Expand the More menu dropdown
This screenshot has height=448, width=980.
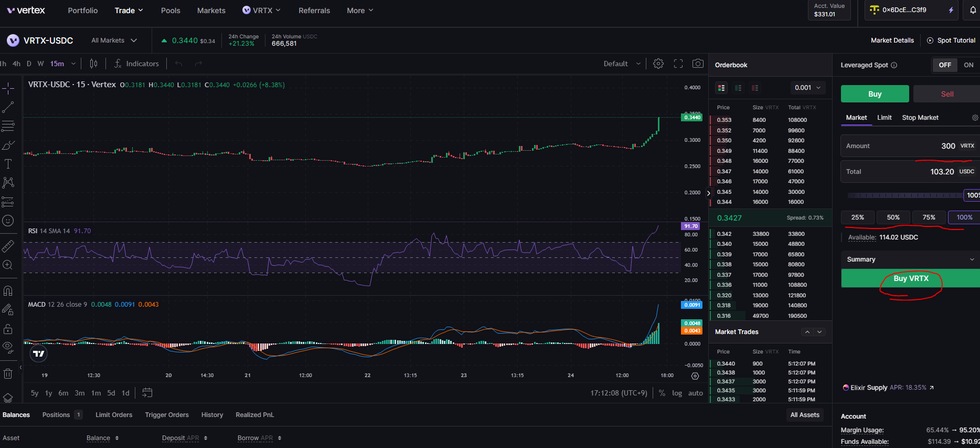tap(360, 11)
